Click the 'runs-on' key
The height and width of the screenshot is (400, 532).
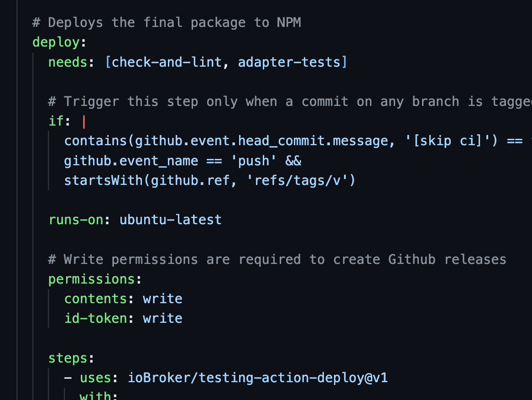click(x=76, y=220)
